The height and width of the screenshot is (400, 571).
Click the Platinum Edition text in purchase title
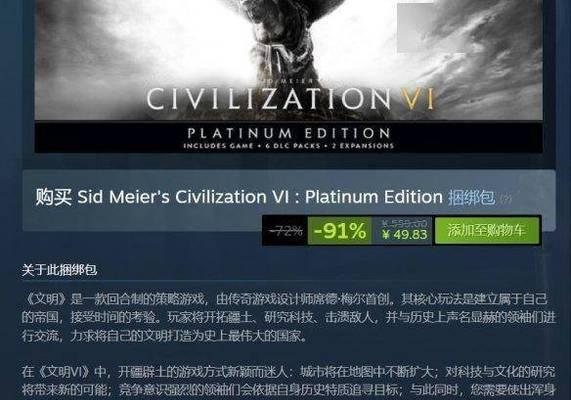[374, 197]
